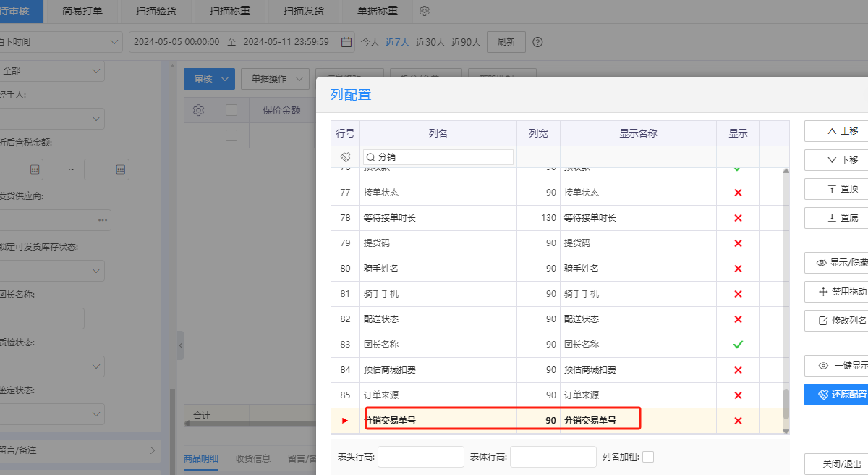Open the 全部 dropdown in left panel

52,71
